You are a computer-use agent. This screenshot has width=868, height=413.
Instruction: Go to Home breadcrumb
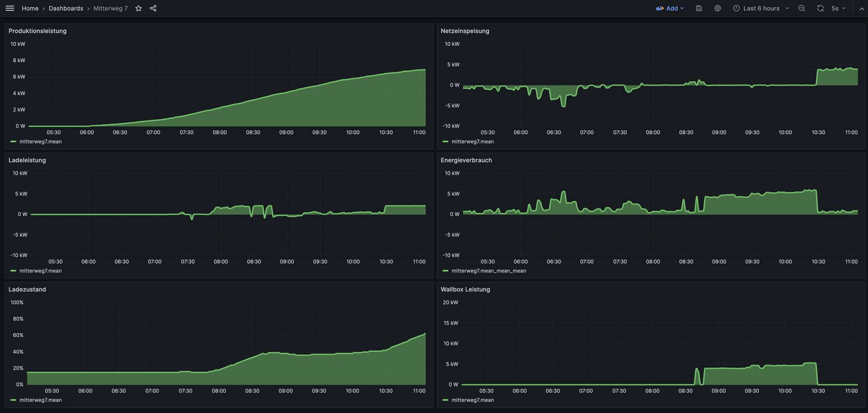point(30,8)
